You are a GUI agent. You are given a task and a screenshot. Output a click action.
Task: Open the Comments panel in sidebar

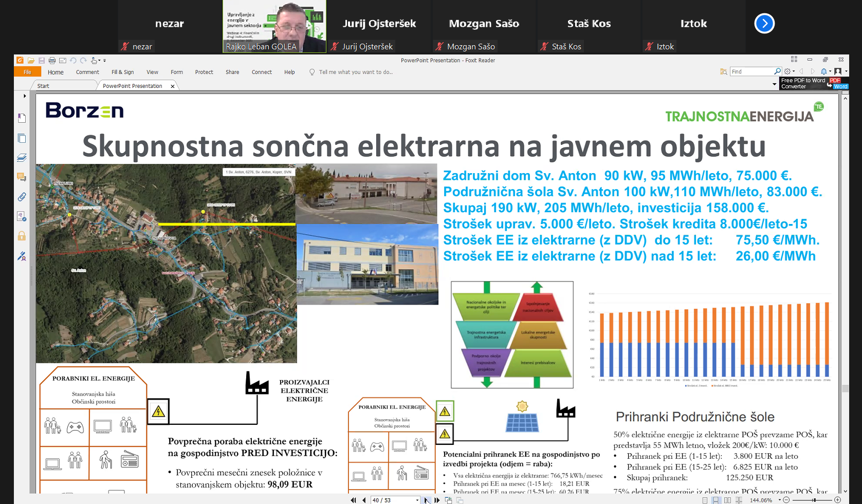click(22, 177)
